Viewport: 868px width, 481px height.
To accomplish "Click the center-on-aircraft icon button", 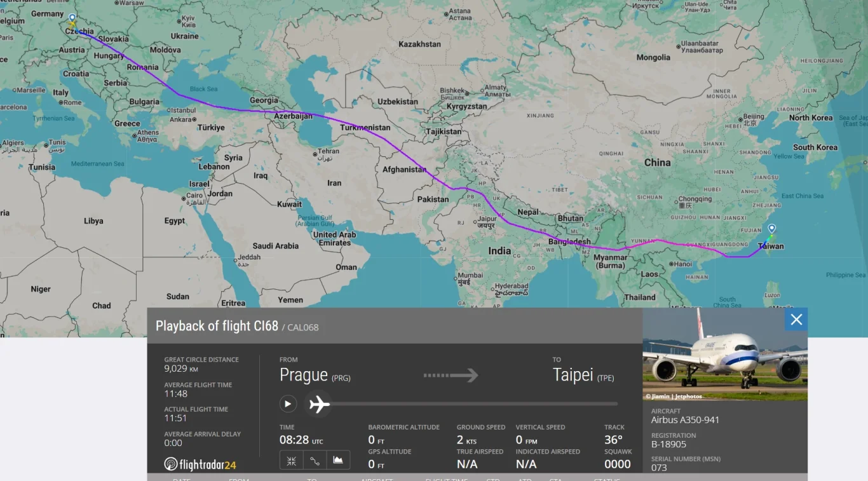I will 291,461.
